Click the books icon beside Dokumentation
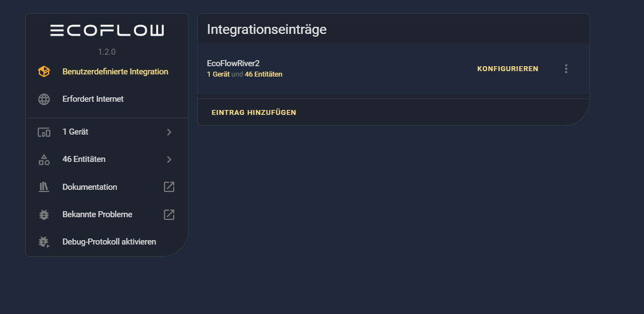The width and height of the screenshot is (644, 314). (x=44, y=187)
